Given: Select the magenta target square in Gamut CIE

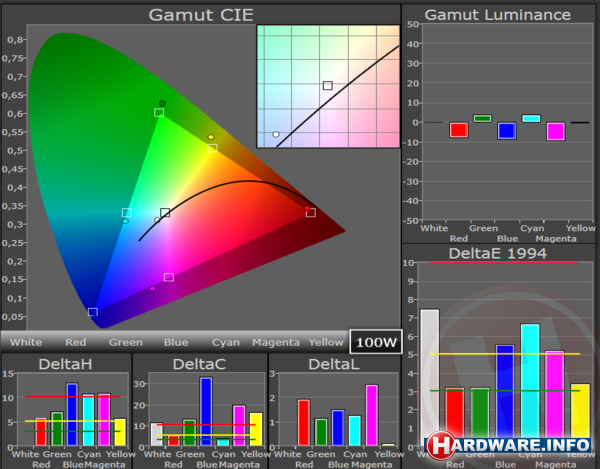Looking at the screenshot, I should [x=169, y=277].
